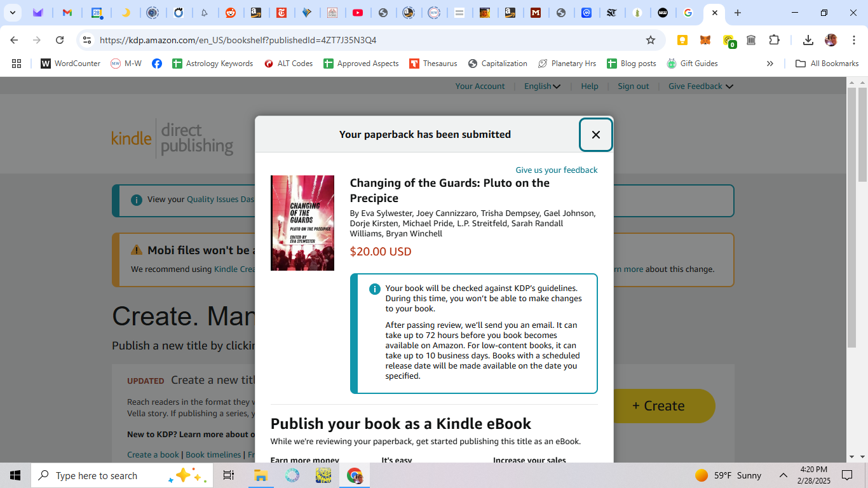This screenshot has width=868, height=488.
Task: Open the Blog posts bookmark
Action: [x=632, y=64]
